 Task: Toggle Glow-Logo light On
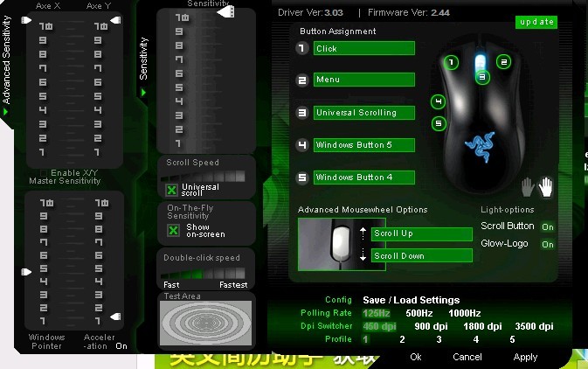click(x=548, y=244)
